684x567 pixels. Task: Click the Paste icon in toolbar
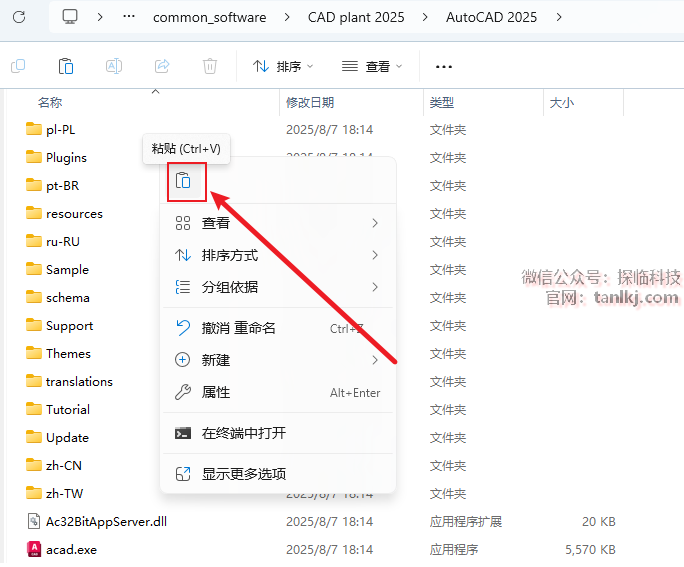(66, 66)
